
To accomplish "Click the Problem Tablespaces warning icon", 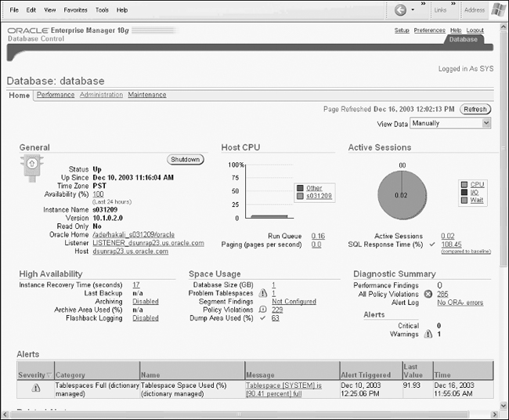I will click(262, 293).
